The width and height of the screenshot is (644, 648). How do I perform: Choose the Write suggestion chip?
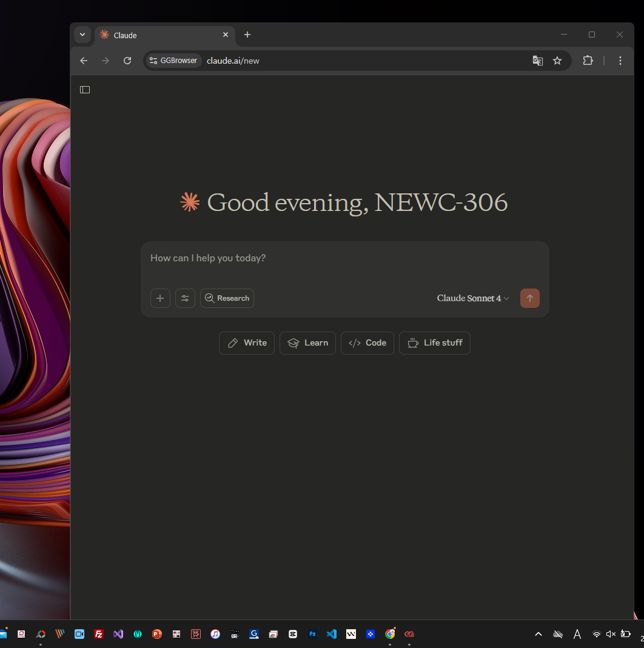click(247, 342)
